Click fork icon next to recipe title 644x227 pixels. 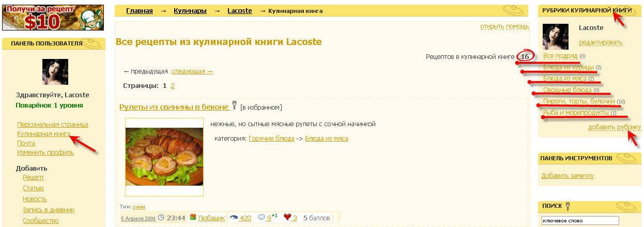pyautogui.click(x=234, y=106)
